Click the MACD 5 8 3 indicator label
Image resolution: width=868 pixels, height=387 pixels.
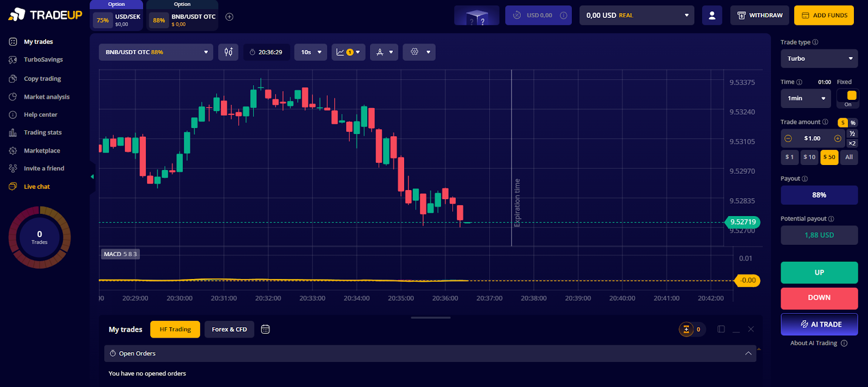click(x=120, y=254)
